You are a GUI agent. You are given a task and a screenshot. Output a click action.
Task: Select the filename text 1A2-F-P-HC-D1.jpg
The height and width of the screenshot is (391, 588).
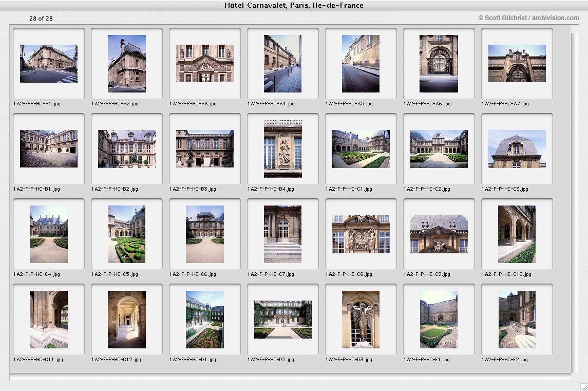coord(193,360)
